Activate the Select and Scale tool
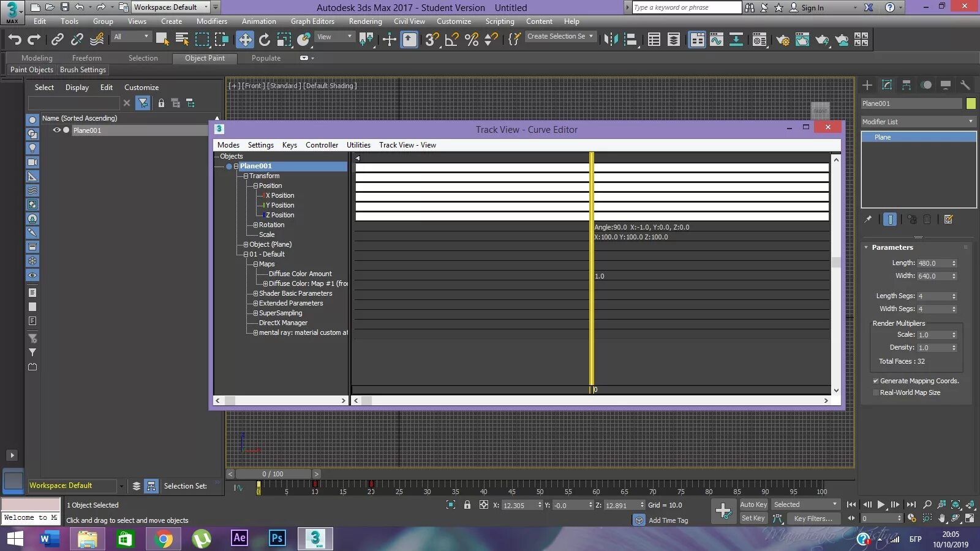This screenshot has height=551, width=980. [x=284, y=40]
